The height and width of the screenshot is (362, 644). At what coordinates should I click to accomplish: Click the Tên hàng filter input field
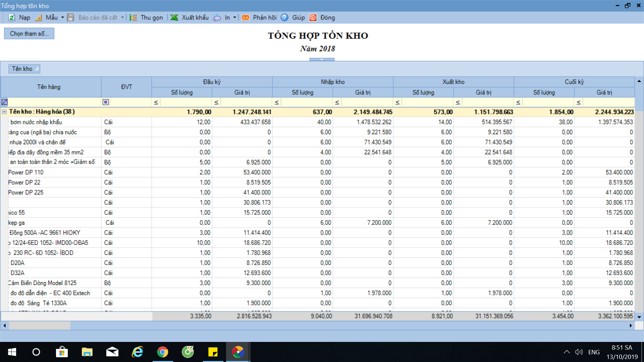coord(55,102)
